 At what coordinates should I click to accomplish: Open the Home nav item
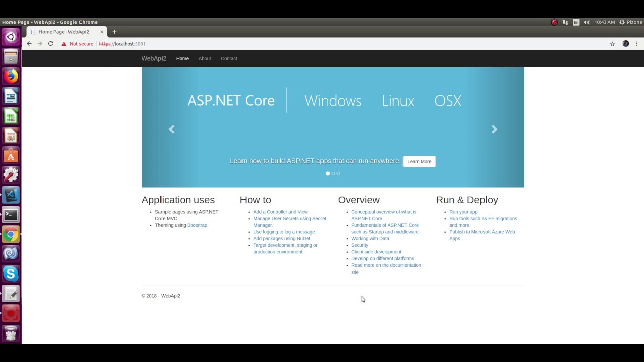pos(182,59)
